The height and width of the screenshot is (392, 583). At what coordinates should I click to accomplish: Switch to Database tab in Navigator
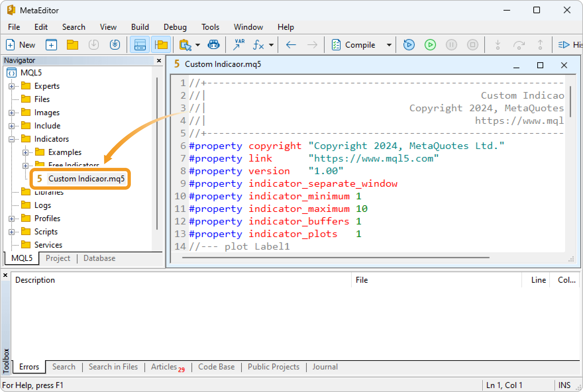tap(99, 258)
